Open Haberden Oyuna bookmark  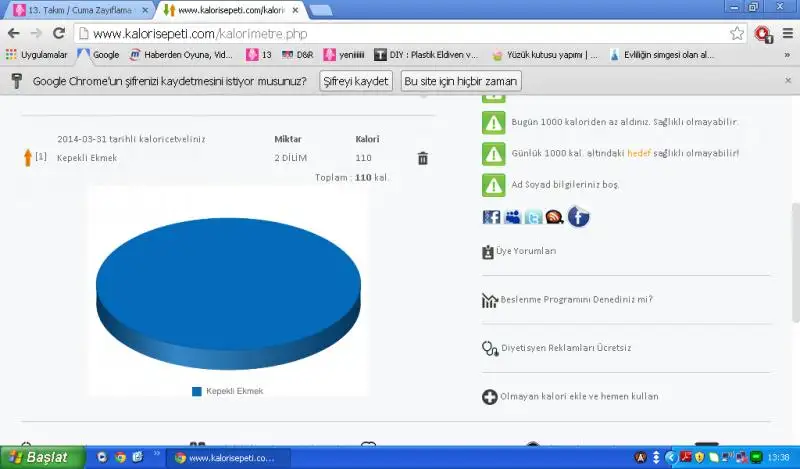point(180,55)
